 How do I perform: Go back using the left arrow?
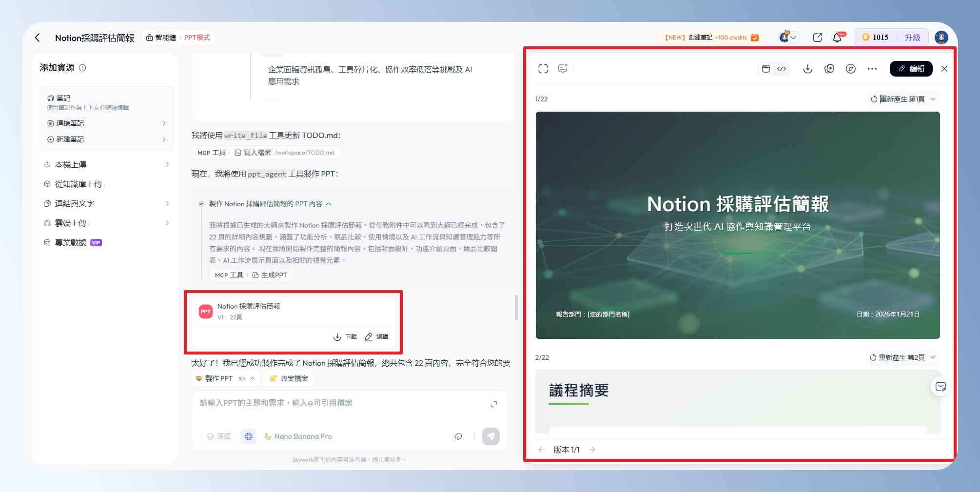38,38
